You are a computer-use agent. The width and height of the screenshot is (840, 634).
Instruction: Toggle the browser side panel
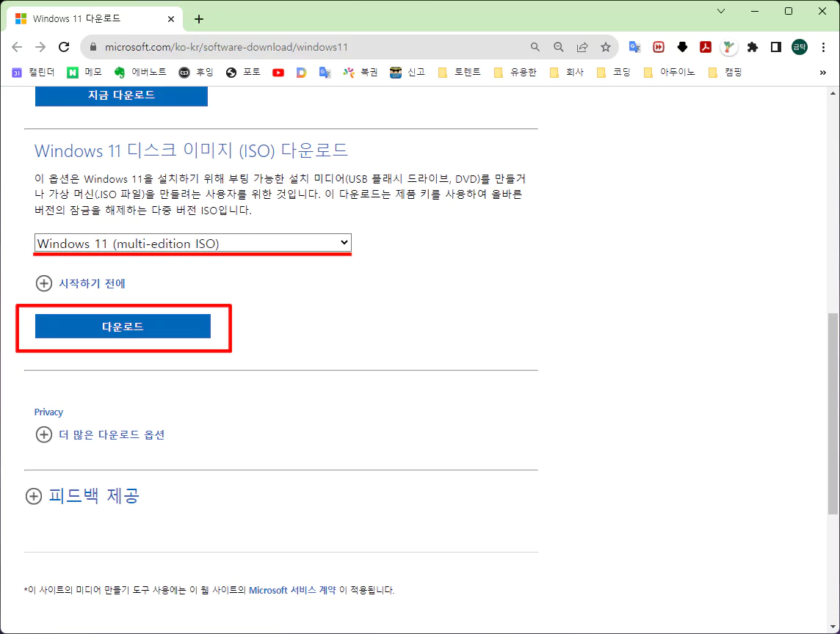pyautogui.click(x=775, y=47)
